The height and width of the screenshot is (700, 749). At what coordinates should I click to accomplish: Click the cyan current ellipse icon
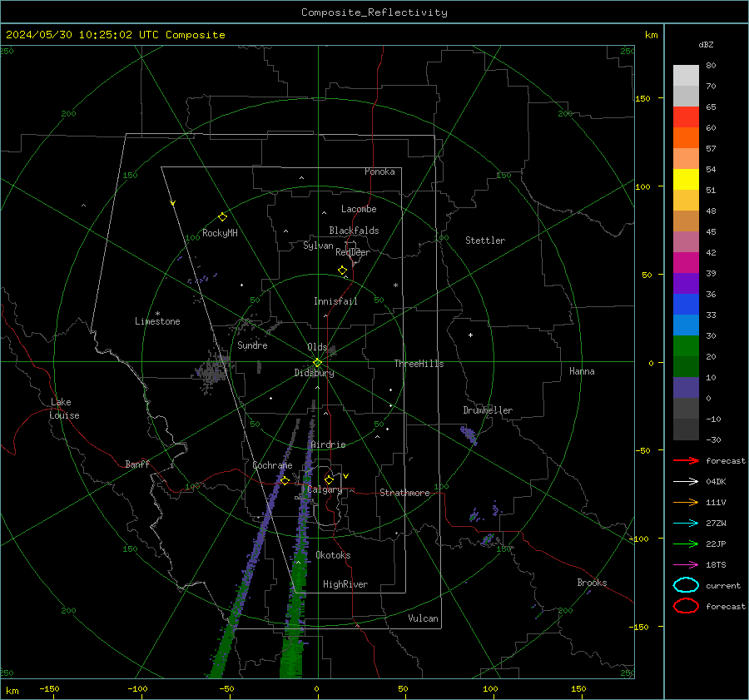pyautogui.click(x=686, y=585)
